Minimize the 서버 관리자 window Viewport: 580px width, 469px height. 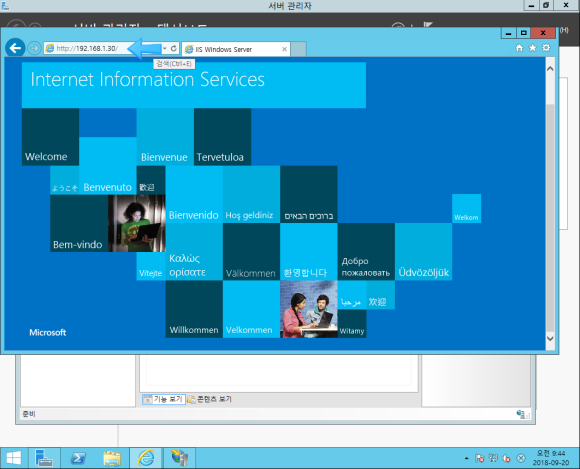(531, 5)
